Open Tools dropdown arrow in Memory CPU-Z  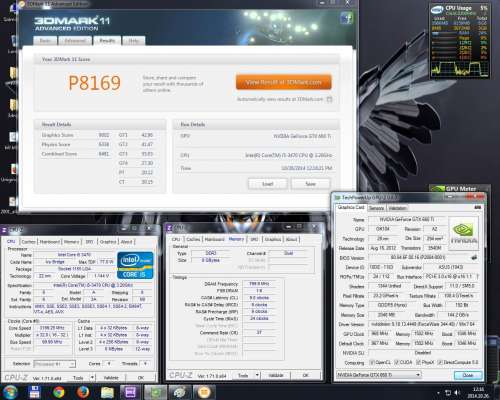[257, 375]
